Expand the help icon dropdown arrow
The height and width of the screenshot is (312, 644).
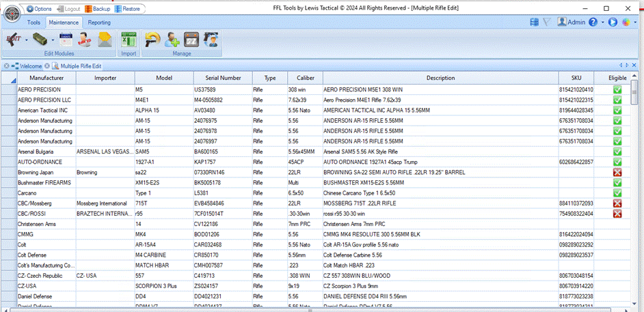click(x=602, y=23)
